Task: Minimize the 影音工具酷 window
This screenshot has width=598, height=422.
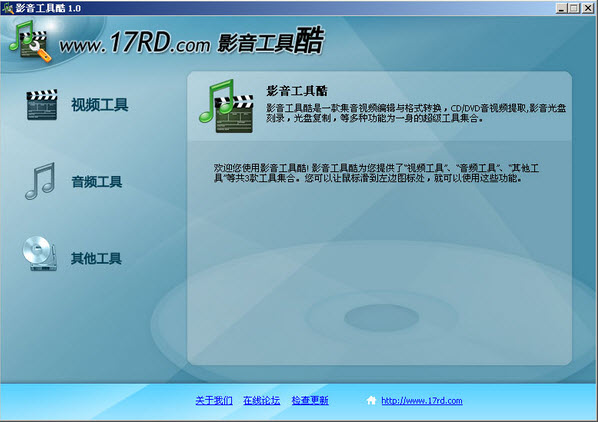Action: coord(561,8)
